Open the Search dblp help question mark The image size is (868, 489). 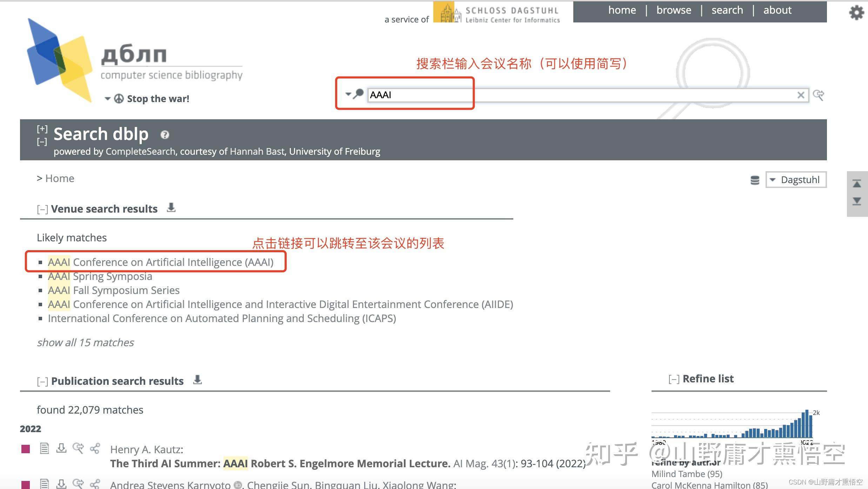tap(165, 135)
